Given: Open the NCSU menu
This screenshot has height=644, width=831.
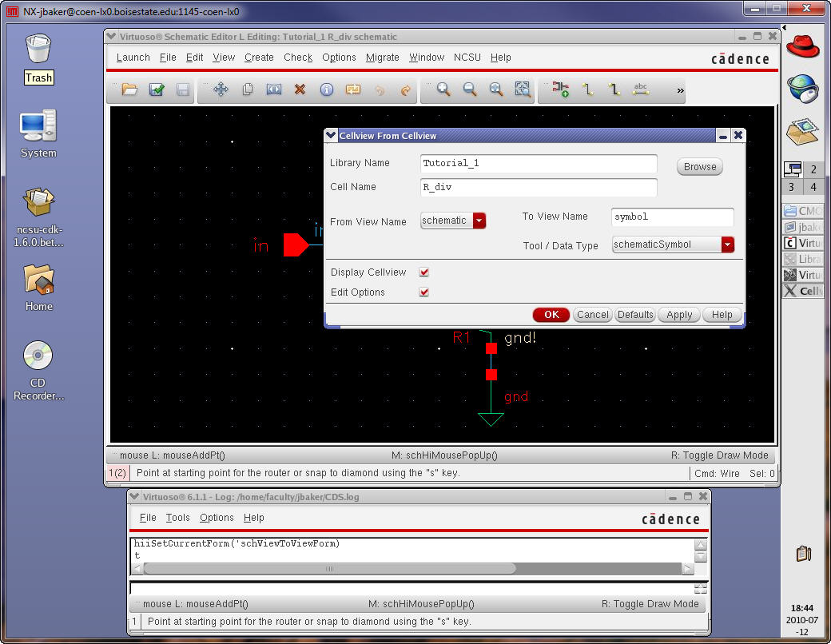Looking at the screenshot, I should click(x=467, y=58).
